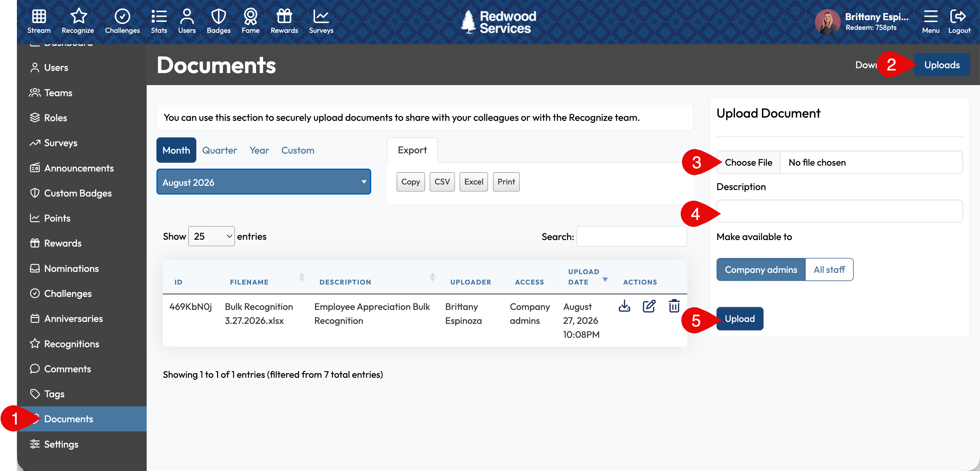Click the 'Brittany Espinoza' uploader cell
Viewport: 980px width, 471px height.
pos(463,314)
